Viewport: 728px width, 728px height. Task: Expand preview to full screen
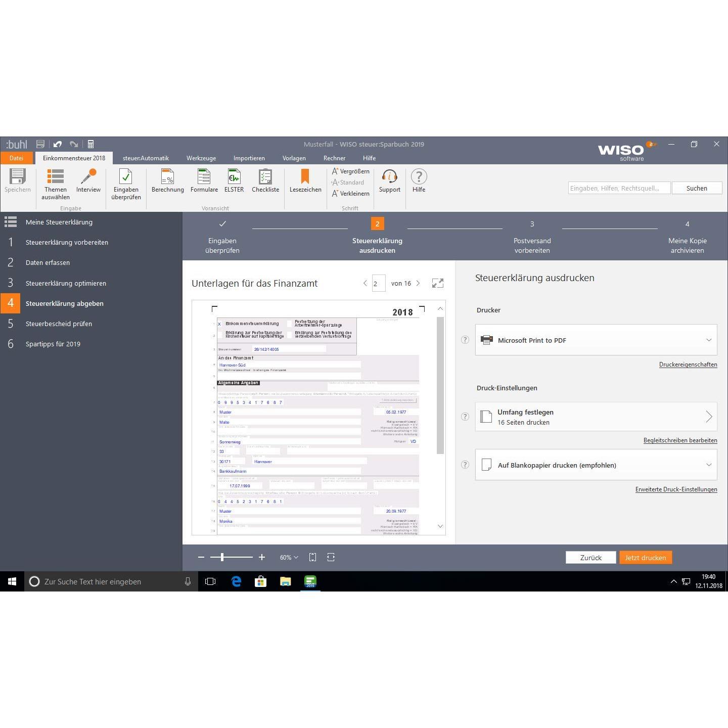[x=438, y=284]
